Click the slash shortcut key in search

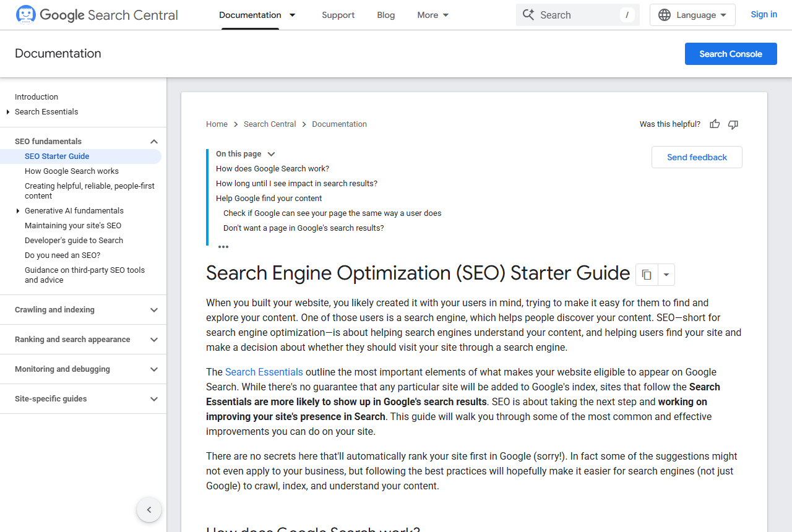[627, 15]
